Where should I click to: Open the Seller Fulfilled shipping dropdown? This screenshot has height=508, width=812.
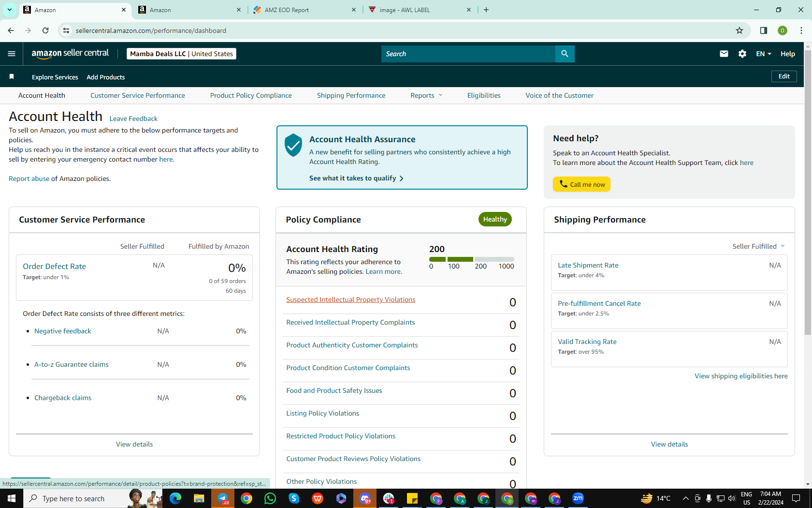pos(758,246)
